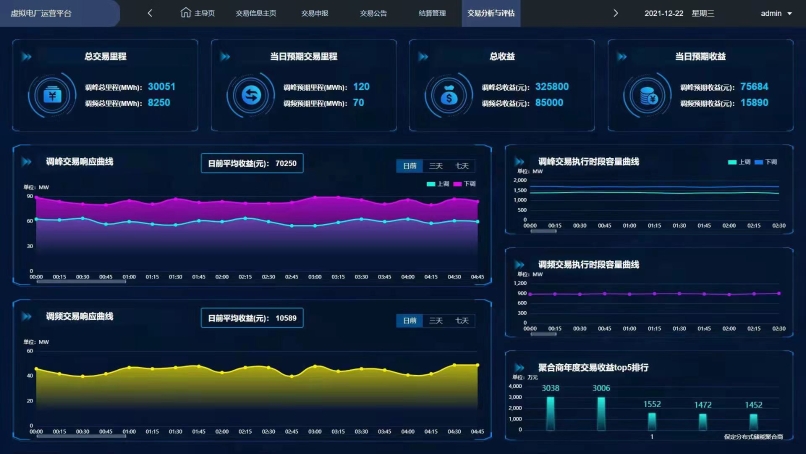Image resolution: width=806 pixels, height=454 pixels.
Task: Click the home icon beside 主导页
Action: coord(185,13)
